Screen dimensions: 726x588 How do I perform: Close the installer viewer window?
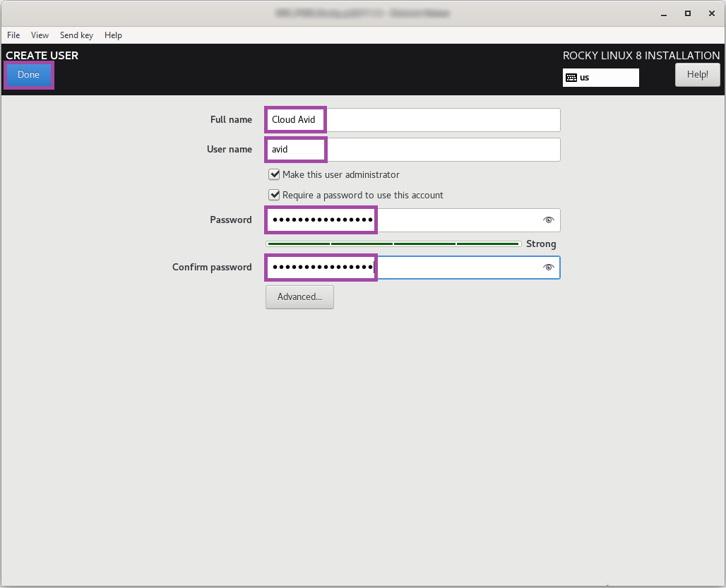[x=712, y=14]
